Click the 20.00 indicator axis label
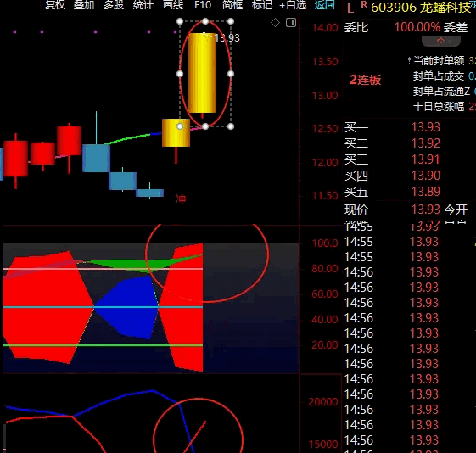Viewport: 476px width, 453px height. tap(325, 345)
